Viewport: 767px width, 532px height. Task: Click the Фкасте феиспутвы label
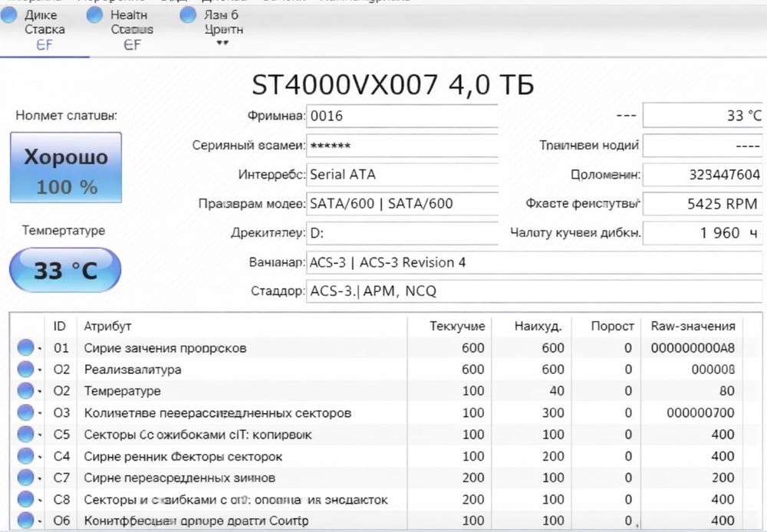click(583, 203)
